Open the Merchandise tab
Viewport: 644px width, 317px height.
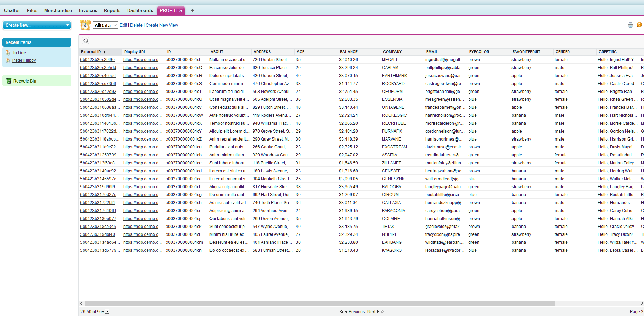[x=58, y=11]
